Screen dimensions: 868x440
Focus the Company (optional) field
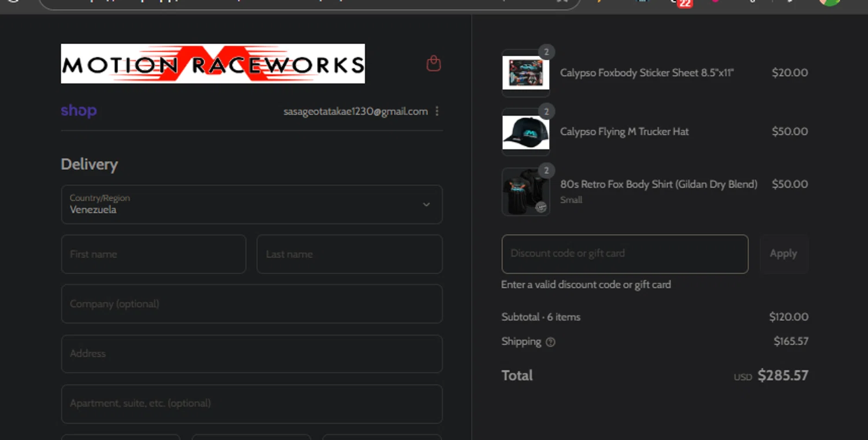[x=252, y=304]
